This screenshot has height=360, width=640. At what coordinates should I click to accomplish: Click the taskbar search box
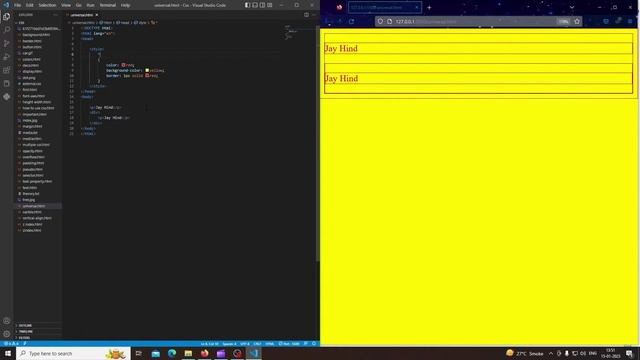click(x=73, y=353)
